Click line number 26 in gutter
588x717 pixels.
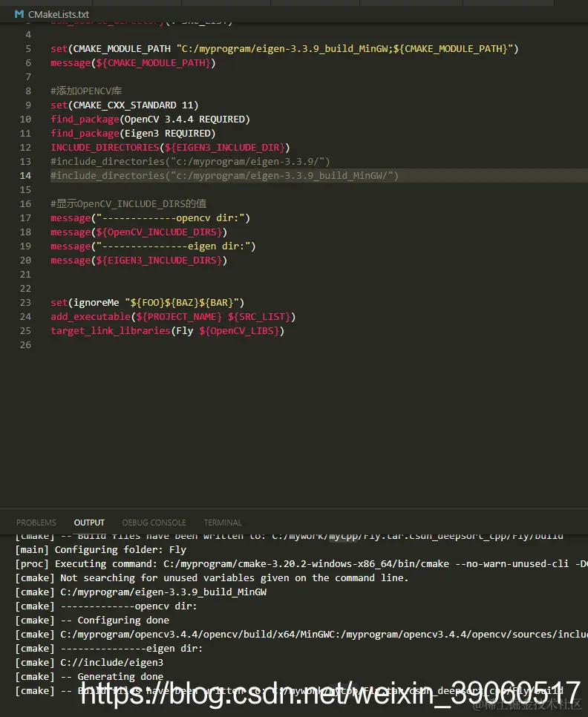[25, 345]
